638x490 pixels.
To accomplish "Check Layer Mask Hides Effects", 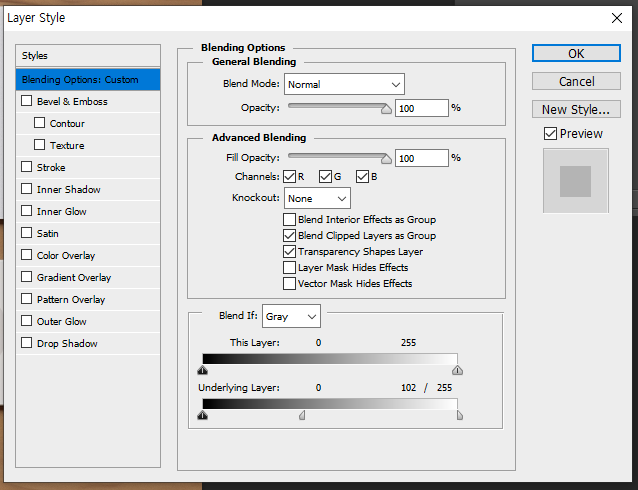I will (289, 267).
